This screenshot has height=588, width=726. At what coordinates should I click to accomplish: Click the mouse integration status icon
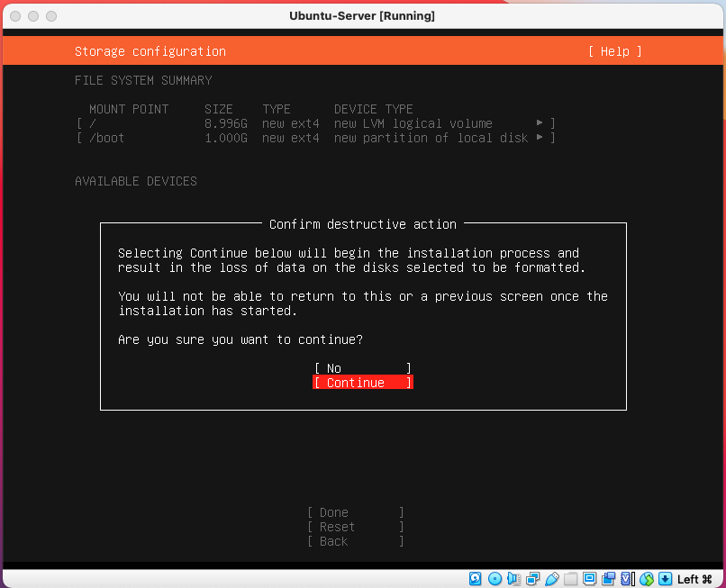647,578
